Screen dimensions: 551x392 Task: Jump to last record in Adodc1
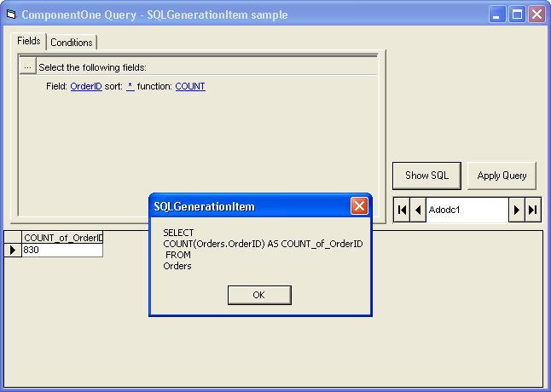click(x=533, y=210)
